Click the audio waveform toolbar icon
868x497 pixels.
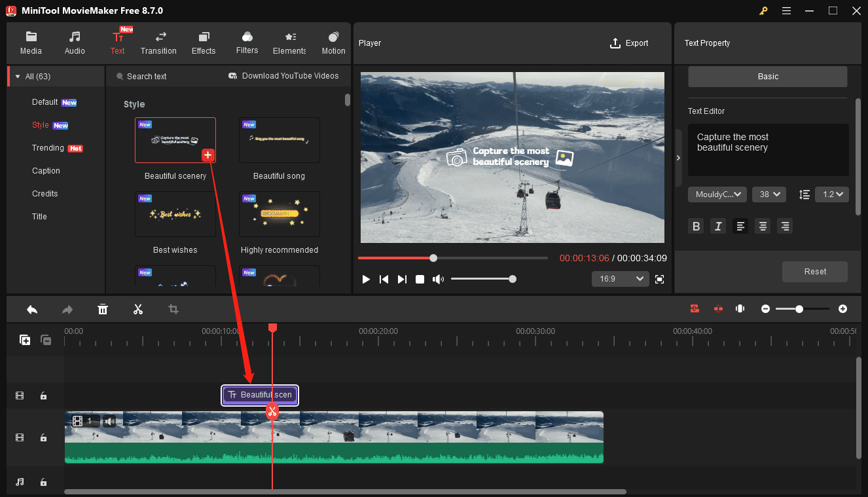pyautogui.click(x=740, y=308)
